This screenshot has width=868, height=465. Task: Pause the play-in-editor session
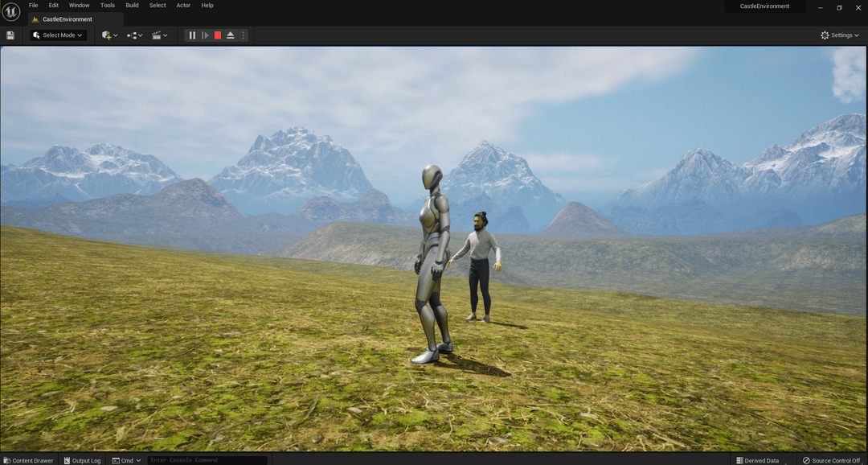192,35
